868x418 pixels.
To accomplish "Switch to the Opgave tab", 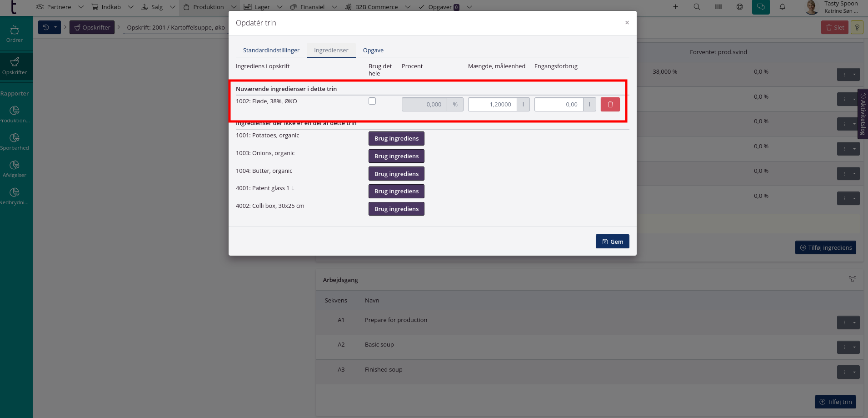I will pyautogui.click(x=373, y=50).
